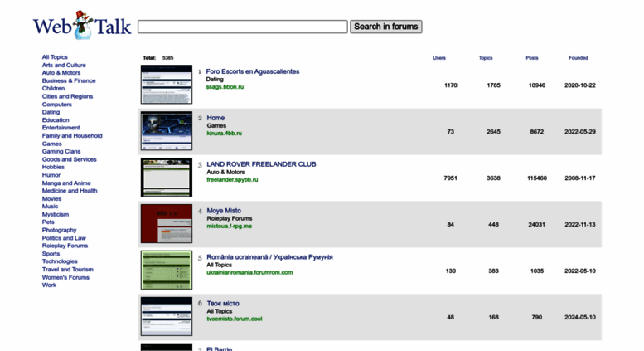This screenshot has height=351, width=644.
Task: Open Cities and Regions category
Action: pyautogui.click(x=67, y=96)
